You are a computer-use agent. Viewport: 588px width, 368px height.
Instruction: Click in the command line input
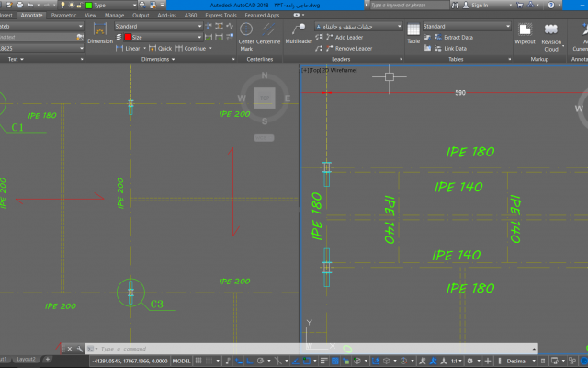click(x=311, y=349)
